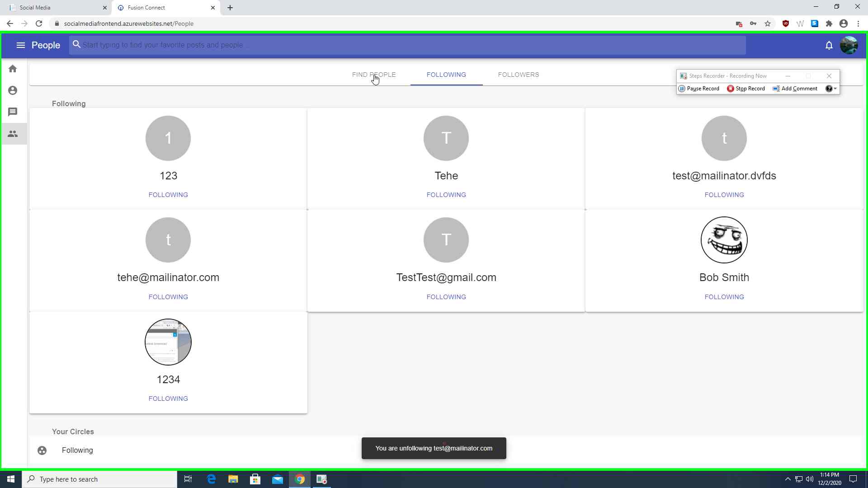Click Following button under Tehe
Screen dimensions: 868x488
(446, 195)
